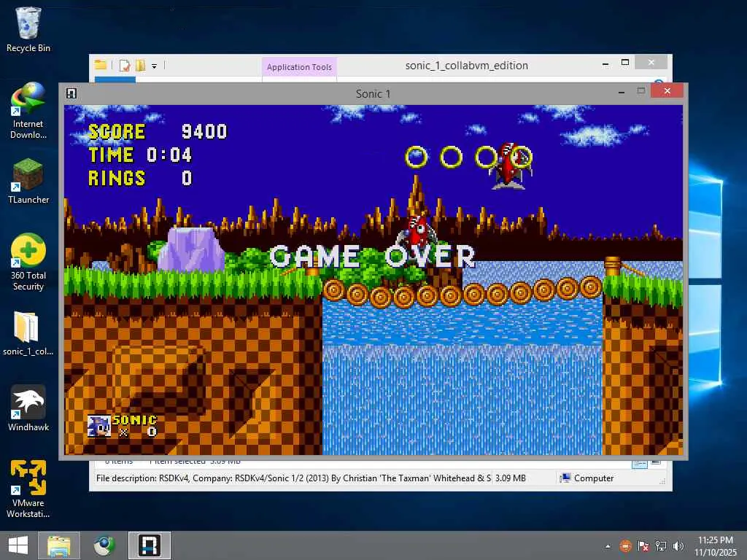Launch Internet Download Manager shortcut
The height and width of the screenshot is (560, 747).
click(x=28, y=111)
